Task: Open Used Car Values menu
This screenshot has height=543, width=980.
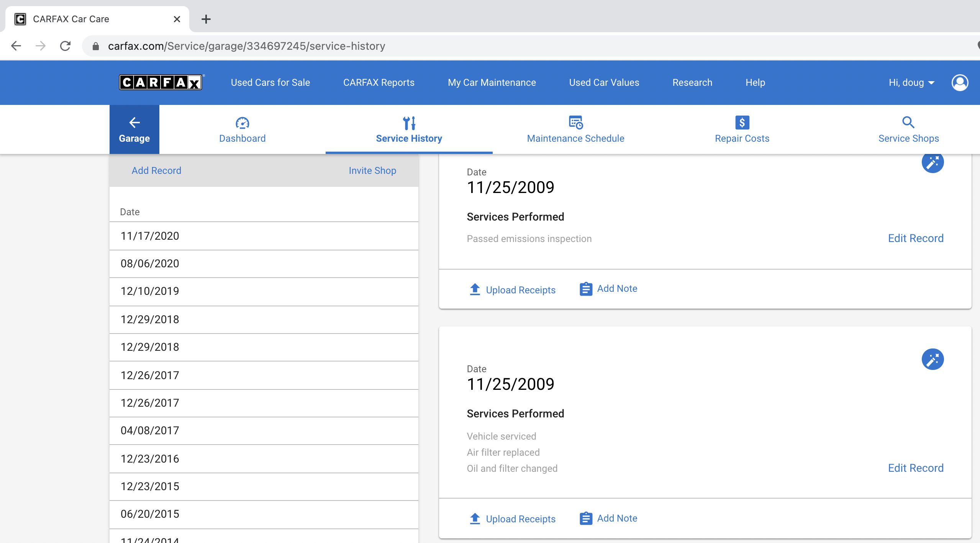Action: 604,83
